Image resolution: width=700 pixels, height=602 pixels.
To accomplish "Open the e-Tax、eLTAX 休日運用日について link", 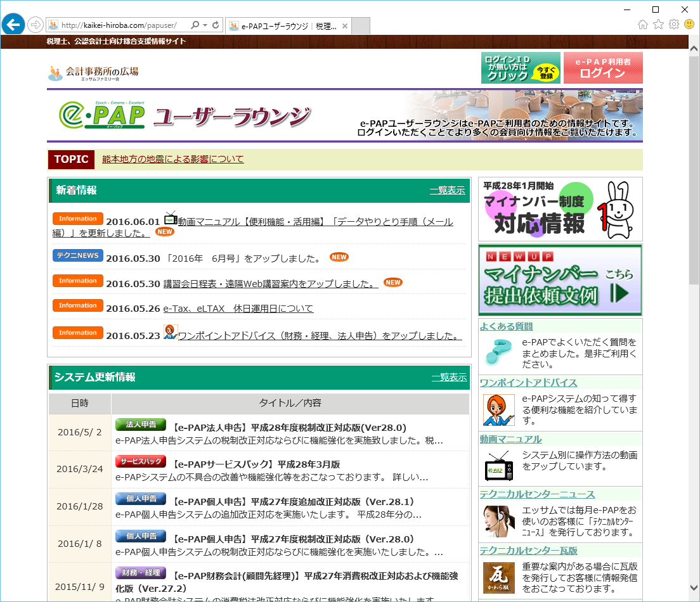I will click(238, 309).
